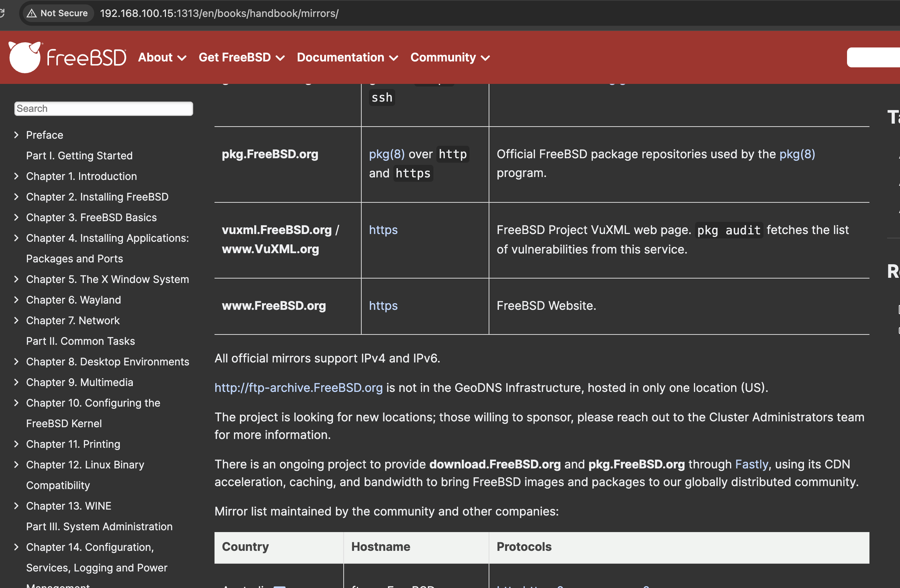Expand Chapter 8. Desktop Environments chevron

16,361
